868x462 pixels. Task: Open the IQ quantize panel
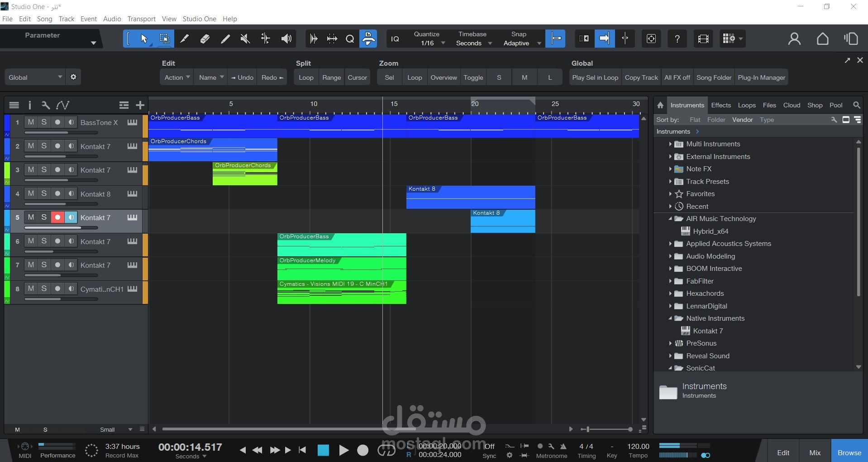click(395, 39)
